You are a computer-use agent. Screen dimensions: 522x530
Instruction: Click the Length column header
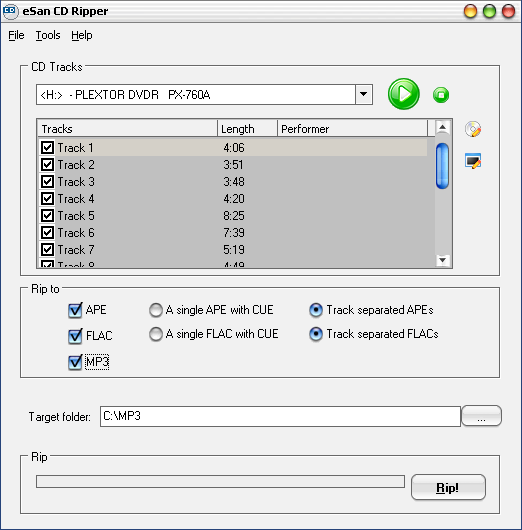(247, 129)
